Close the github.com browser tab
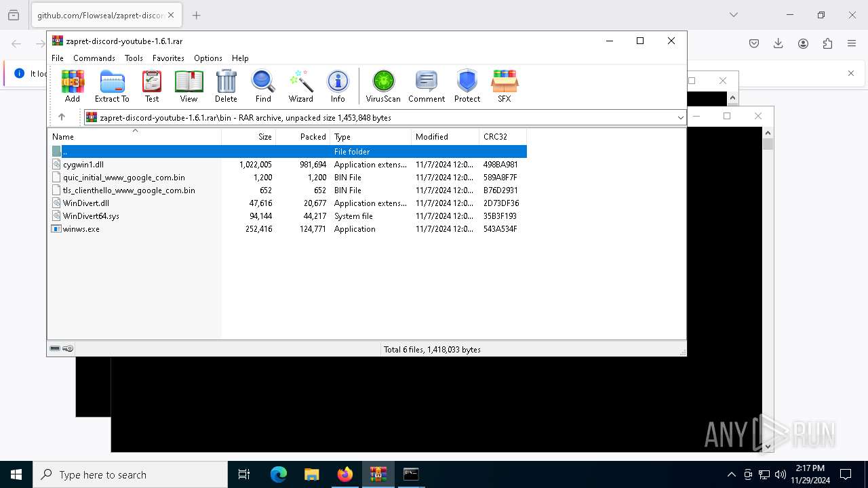Viewport: 868px width, 488px height. (x=171, y=15)
